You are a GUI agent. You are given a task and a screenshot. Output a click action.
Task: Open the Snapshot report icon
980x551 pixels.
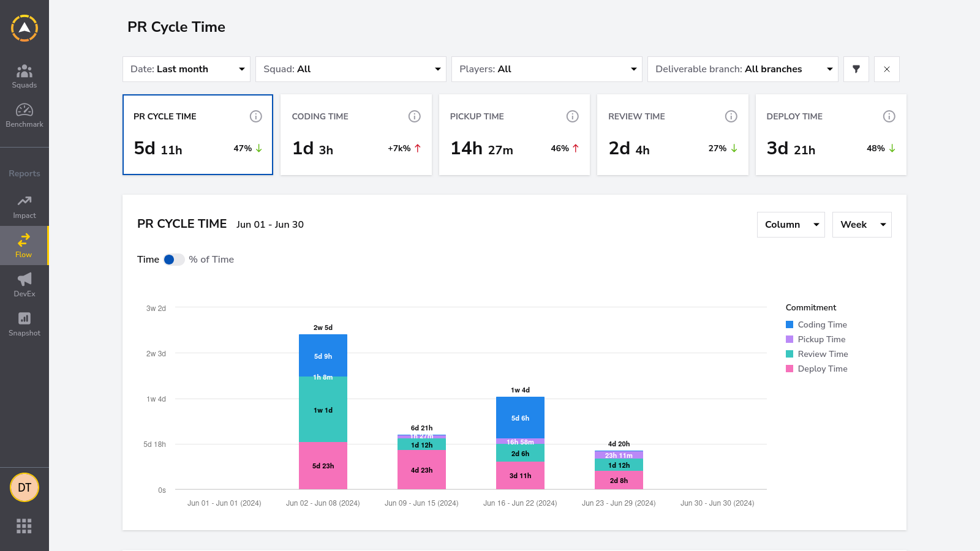coord(24,318)
